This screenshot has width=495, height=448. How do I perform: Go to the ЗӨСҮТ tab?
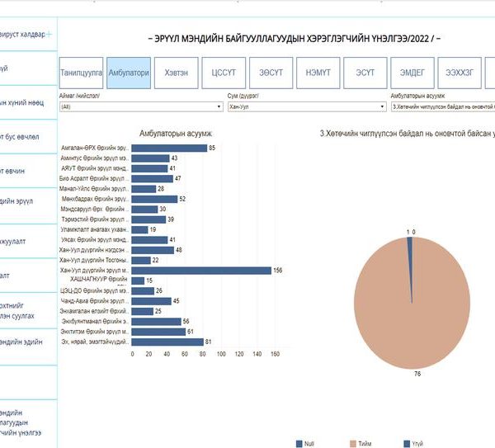pyautogui.click(x=271, y=73)
